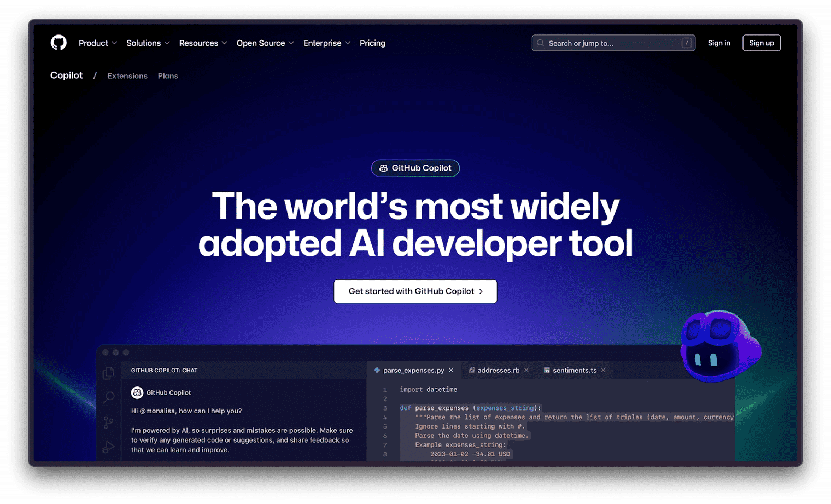Image resolution: width=831 pixels, height=504 pixels.
Task: Click the "import datetime" code line
Action: pyautogui.click(x=428, y=390)
